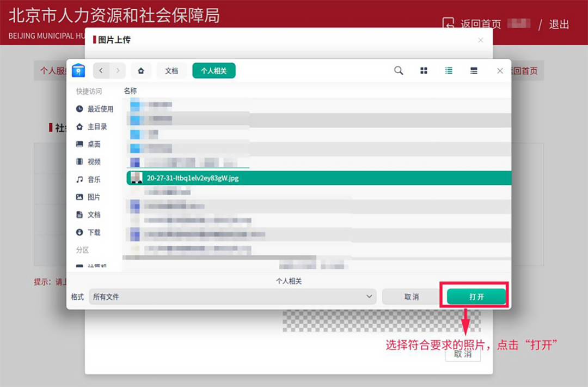Image resolution: width=588 pixels, height=387 pixels.
Task: Click the file manager app icon
Action: point(78,71)
